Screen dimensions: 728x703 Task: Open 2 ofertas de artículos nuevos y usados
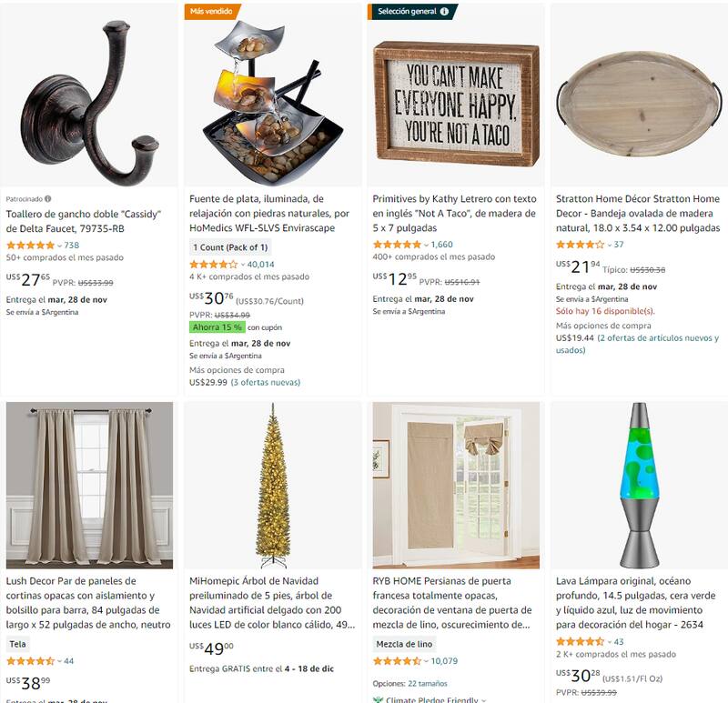(x=638, y=344)
